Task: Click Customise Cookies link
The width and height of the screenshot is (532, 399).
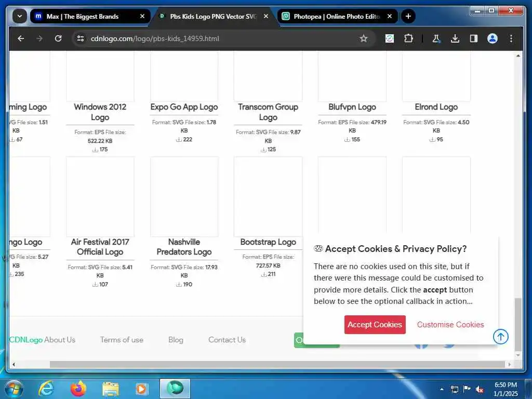Action: [x=450, y=325]
